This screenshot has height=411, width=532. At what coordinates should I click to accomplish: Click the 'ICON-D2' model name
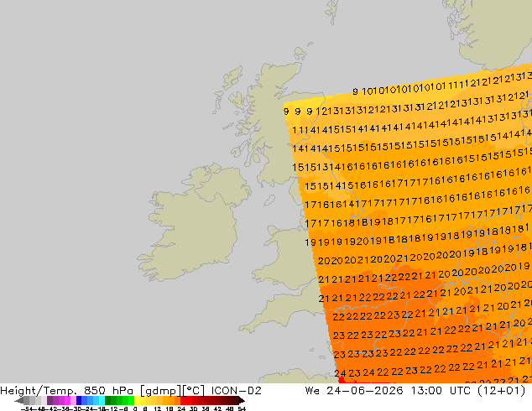click(x=236, y=391)
